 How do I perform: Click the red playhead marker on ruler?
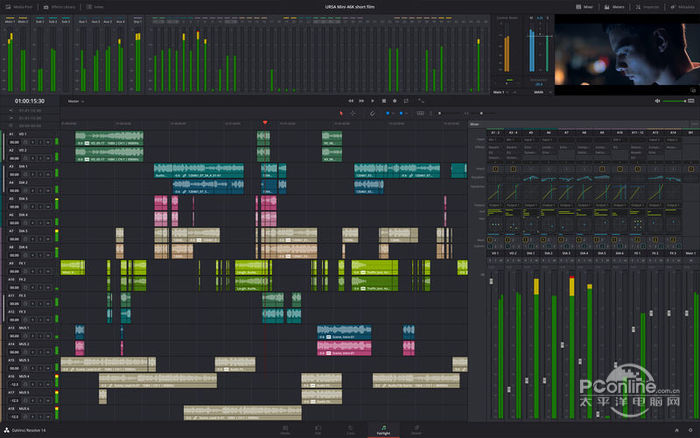point(265,123)
